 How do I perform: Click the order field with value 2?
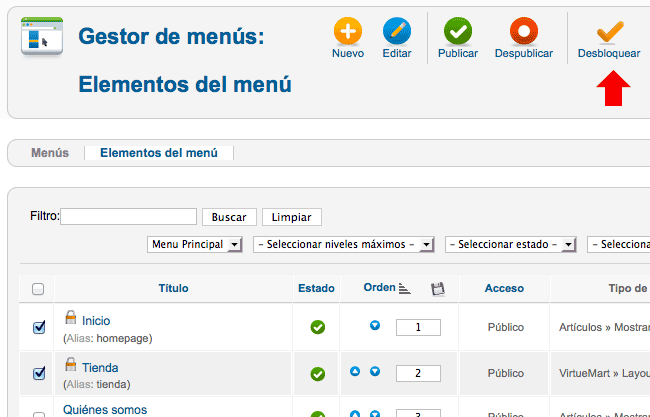[x=418, y=373]
